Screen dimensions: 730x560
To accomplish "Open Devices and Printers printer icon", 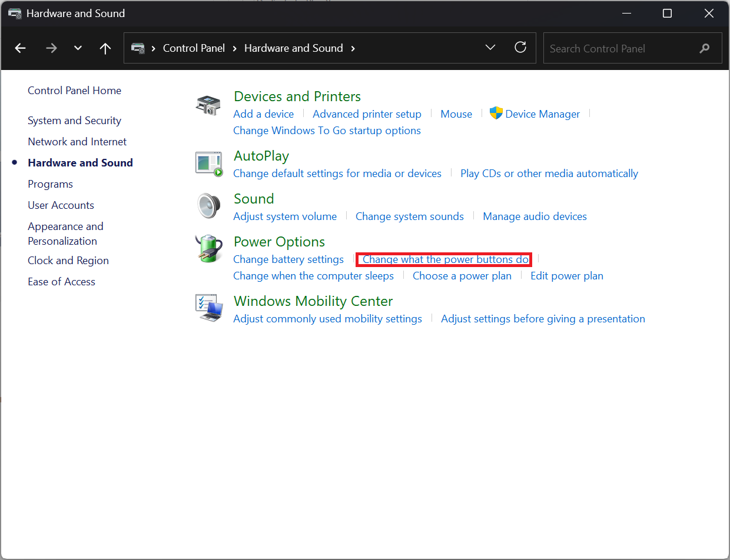I will [x=208, y=105].
